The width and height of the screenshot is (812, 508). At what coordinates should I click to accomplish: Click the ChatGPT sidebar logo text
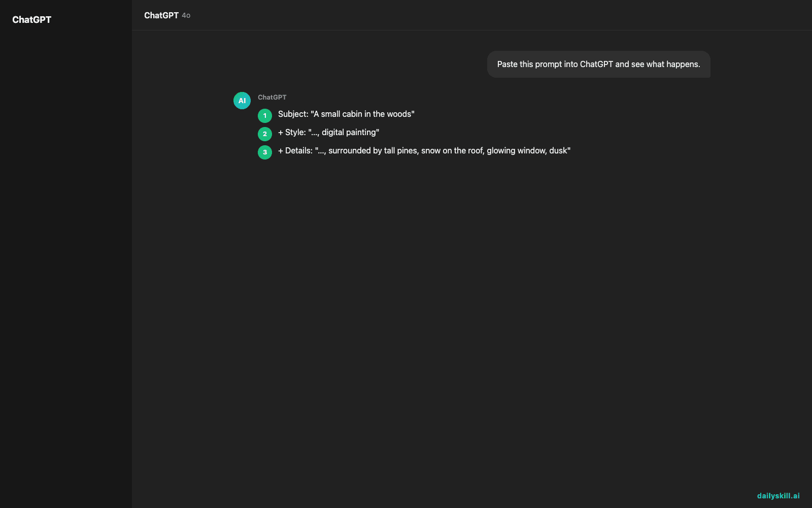pos(31,20)
